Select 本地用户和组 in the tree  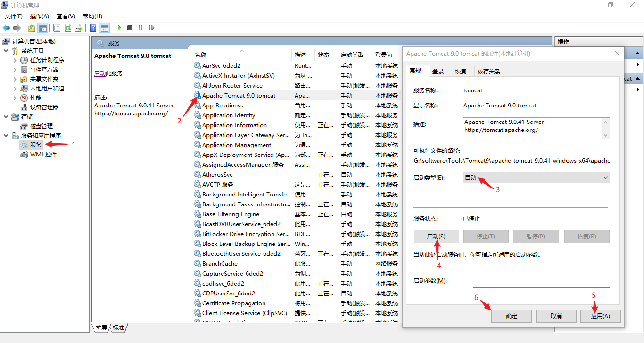pyautogui.click(x=47, y=88)
